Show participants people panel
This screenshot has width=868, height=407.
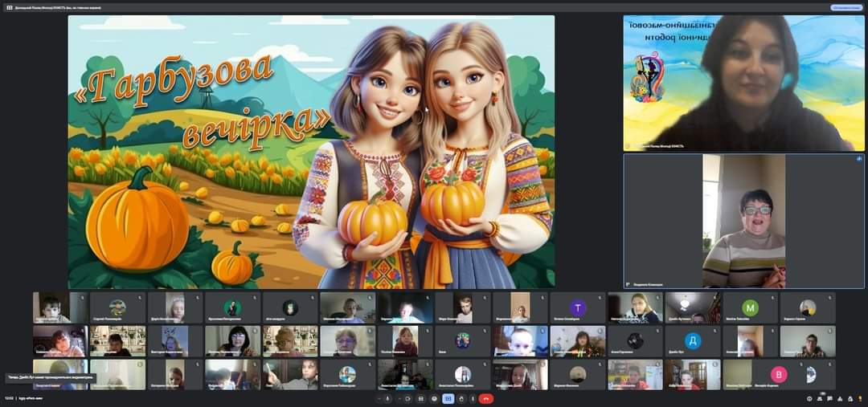pyautogui.click(x=819, y=399)
